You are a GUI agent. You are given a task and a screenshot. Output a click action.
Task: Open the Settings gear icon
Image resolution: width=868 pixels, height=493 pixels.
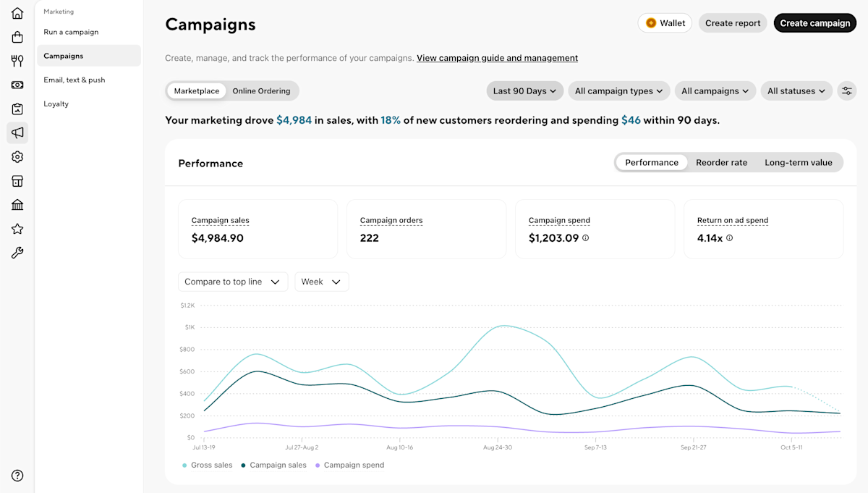click(x=17, y=156)
